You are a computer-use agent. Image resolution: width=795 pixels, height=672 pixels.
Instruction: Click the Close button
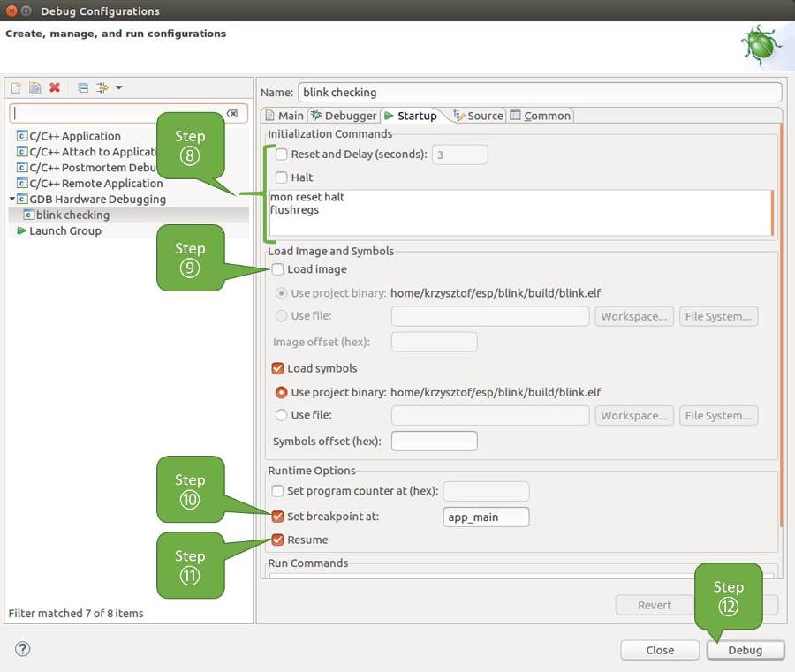point(660,650)
